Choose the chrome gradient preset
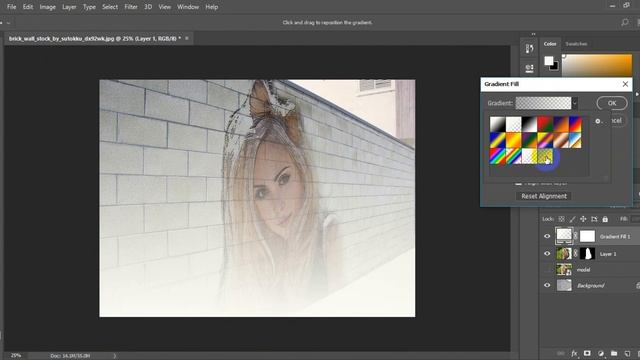 pyautogui.click(x=576, y=140)
